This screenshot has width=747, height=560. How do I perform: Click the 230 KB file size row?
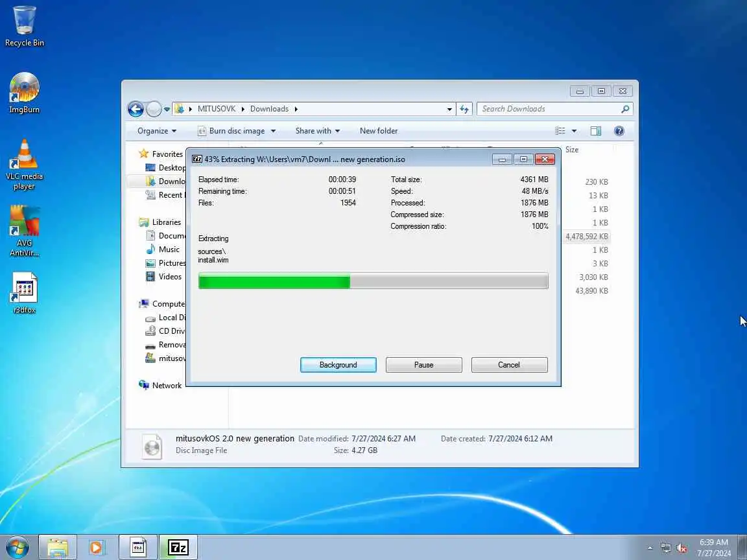click(596, 182)
